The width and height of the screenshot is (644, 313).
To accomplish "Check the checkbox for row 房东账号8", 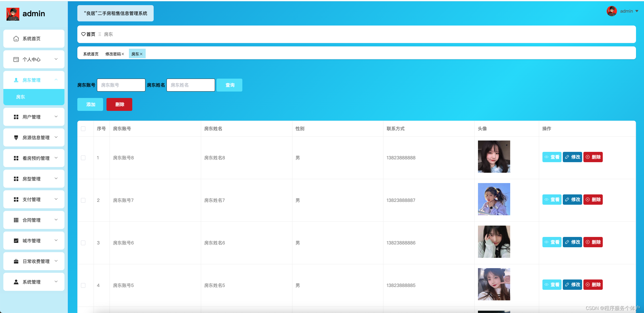I will pos(83,158).
